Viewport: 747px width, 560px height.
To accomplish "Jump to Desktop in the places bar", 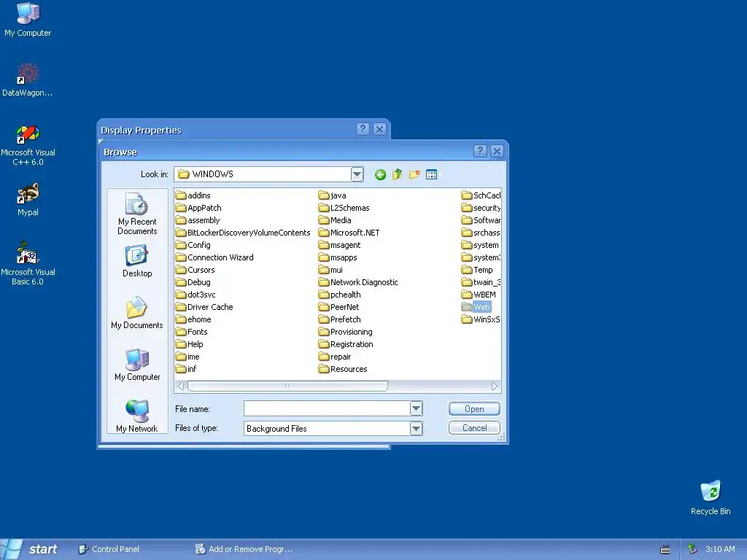I will [x=137, y=262].
